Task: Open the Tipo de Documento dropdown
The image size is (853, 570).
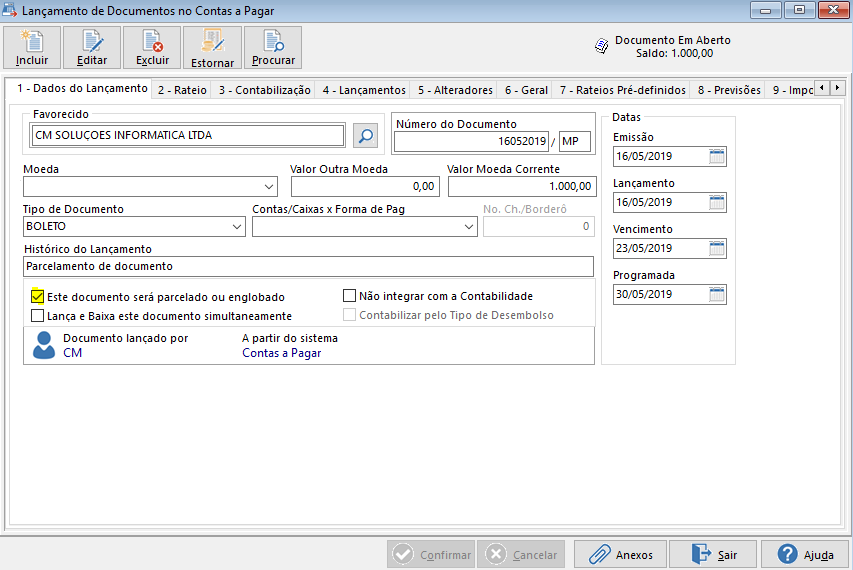Action: point(237,226)
